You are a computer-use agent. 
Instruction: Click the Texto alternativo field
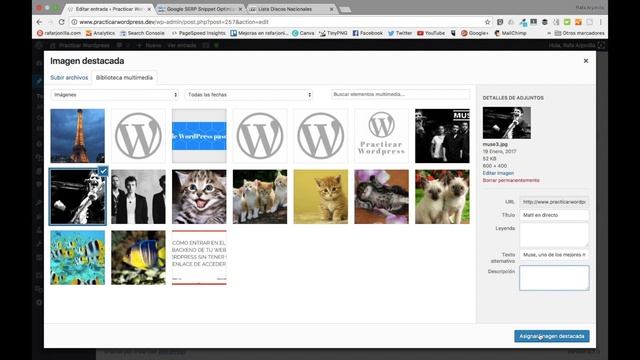coord(554,255)
